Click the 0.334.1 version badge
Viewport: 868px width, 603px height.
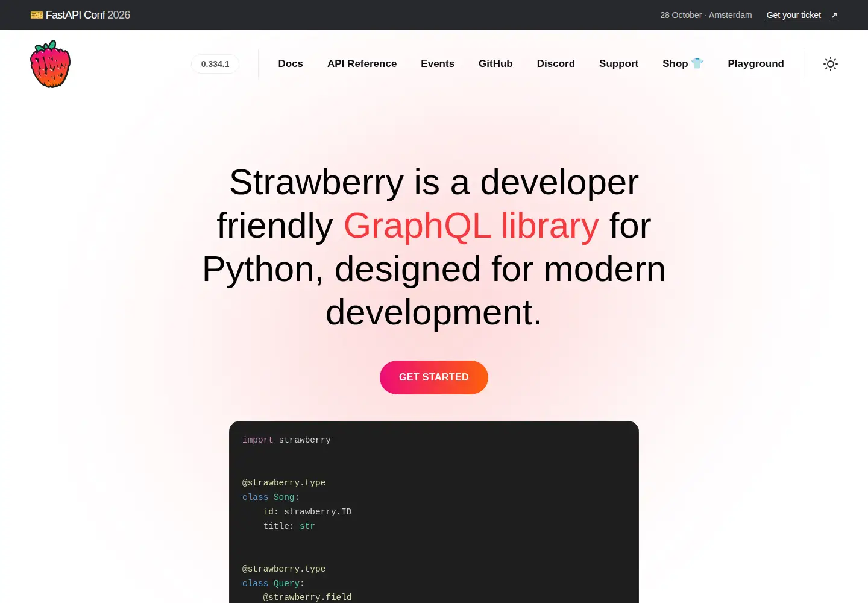(215, 64)
